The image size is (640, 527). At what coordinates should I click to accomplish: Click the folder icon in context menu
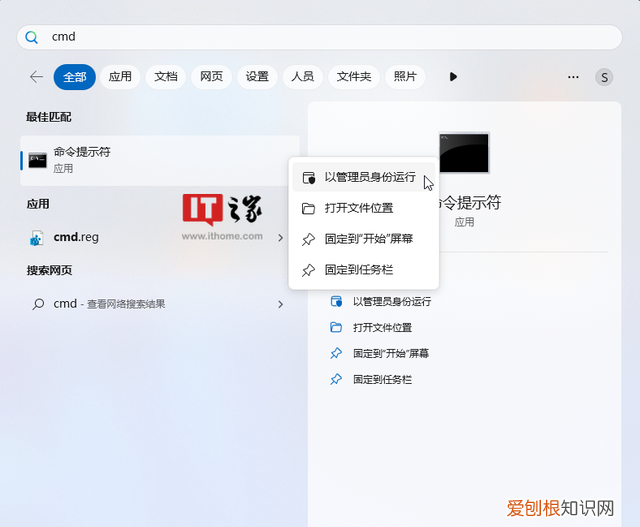(x=308, y=209)
